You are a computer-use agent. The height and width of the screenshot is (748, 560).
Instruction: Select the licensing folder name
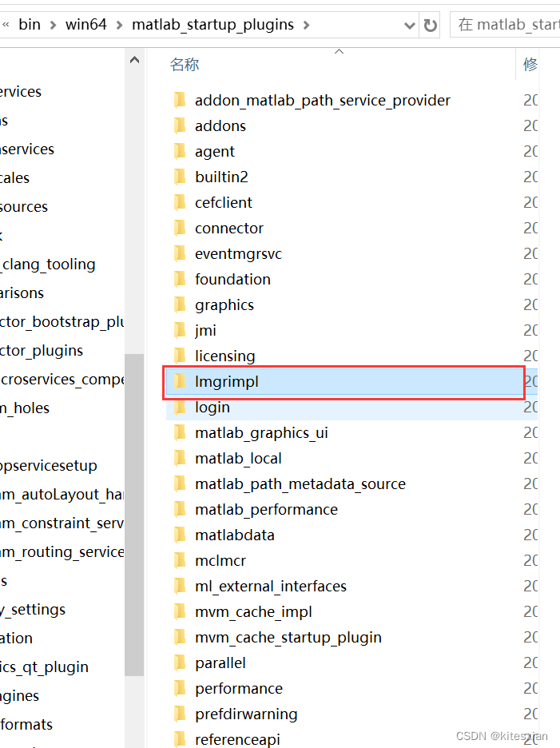224,357
